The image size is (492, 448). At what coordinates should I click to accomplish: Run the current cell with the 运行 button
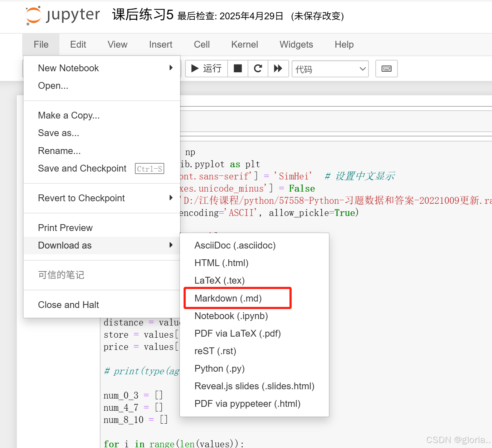coord(206,68)
